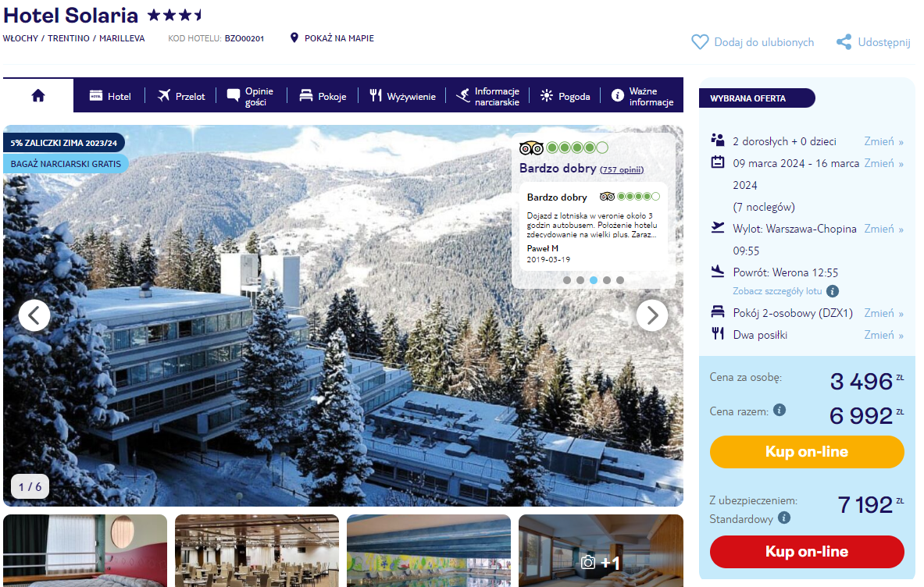Click the info icon beside Zobacz szczegóły lotu
924x587 pixels.
tap(833, 291)
